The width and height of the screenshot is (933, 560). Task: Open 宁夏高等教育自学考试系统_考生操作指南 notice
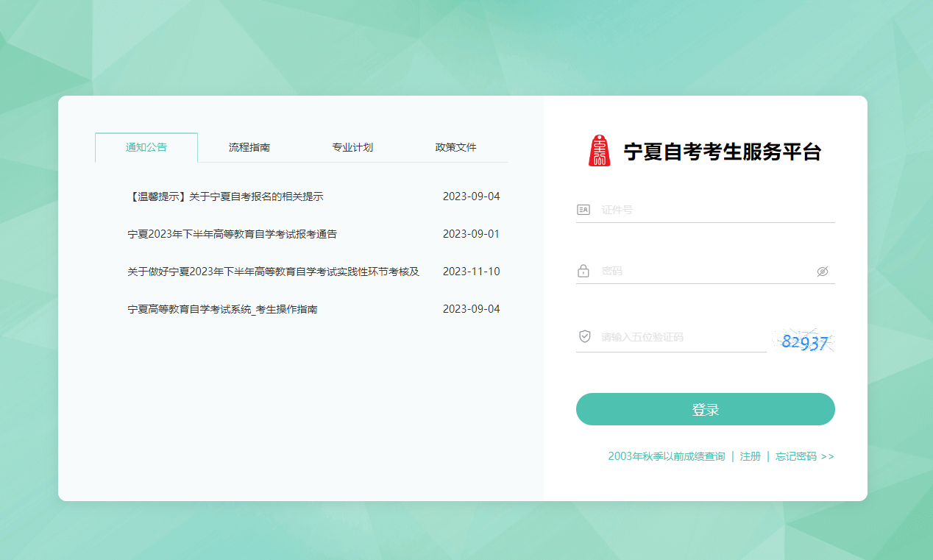222,309
